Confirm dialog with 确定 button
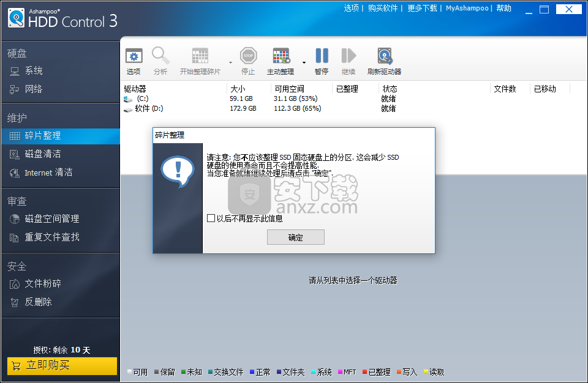Viewport: 588px width, 383px height. pos(295,237)
